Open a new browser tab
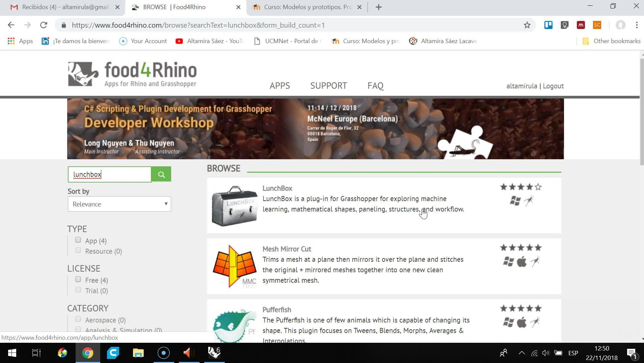 [x=379, y=7]
